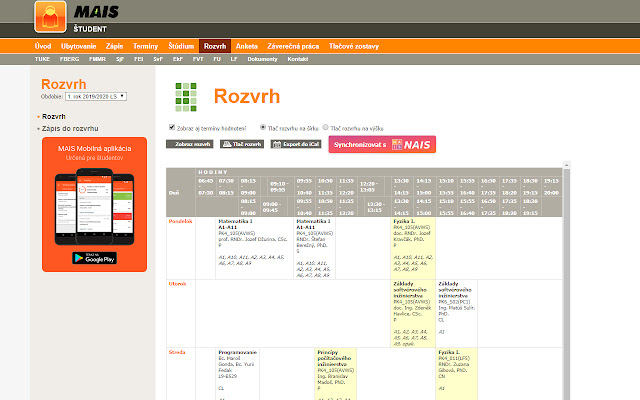The width and height of the screenshot is (640, 400).
Task: Select Tlač rozvrhu na šírku radio
Action: coord(262,128)
